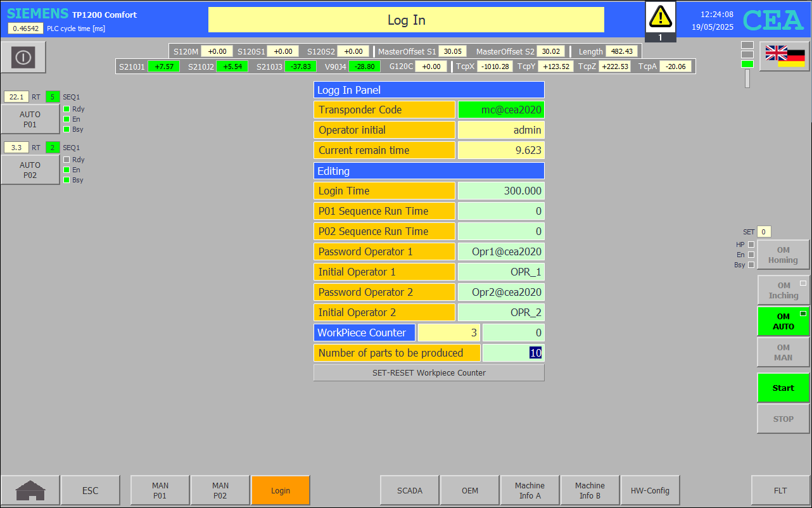Open the Login tab
This screenshot has width=812, height=508.
tap(281, 490)
